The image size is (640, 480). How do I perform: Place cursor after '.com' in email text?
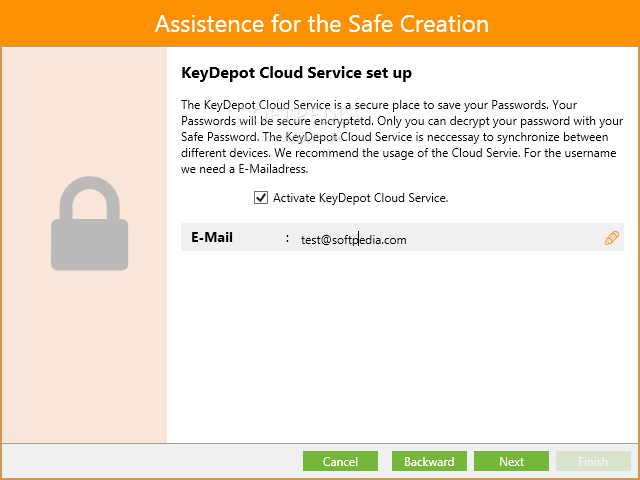tap(407, 240)
